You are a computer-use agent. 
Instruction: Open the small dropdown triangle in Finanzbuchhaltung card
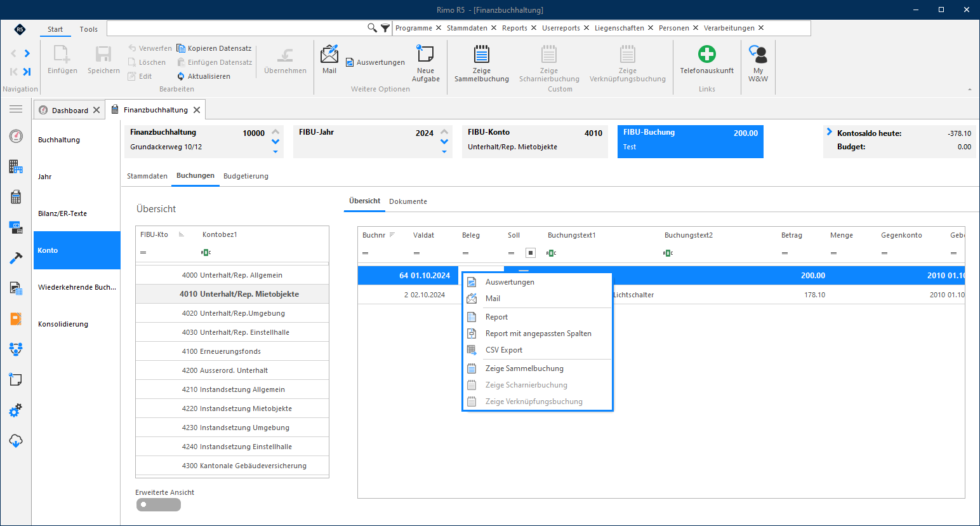275,152
